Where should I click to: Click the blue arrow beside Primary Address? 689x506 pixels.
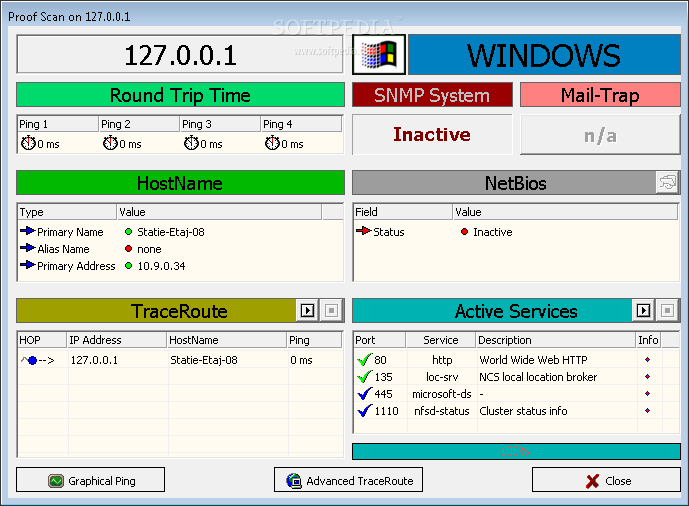pos(28,265)
